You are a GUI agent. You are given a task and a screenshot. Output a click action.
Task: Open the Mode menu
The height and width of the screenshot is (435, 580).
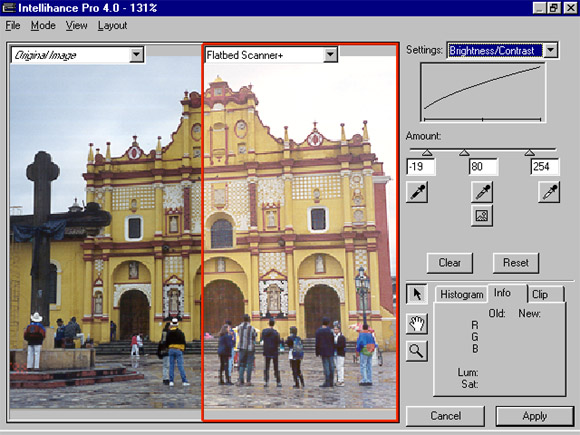[43, 26]
